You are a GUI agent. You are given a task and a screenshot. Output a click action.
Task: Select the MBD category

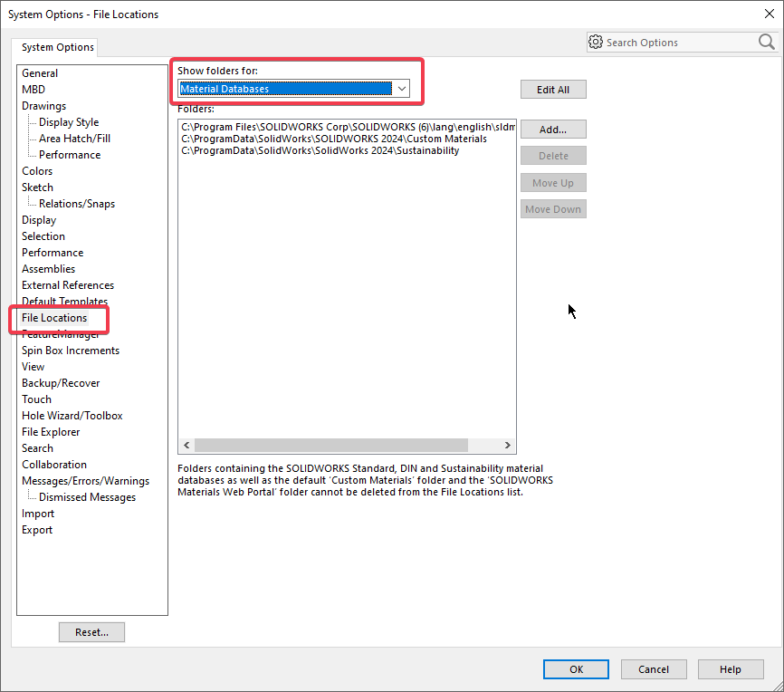click(33, 90)
